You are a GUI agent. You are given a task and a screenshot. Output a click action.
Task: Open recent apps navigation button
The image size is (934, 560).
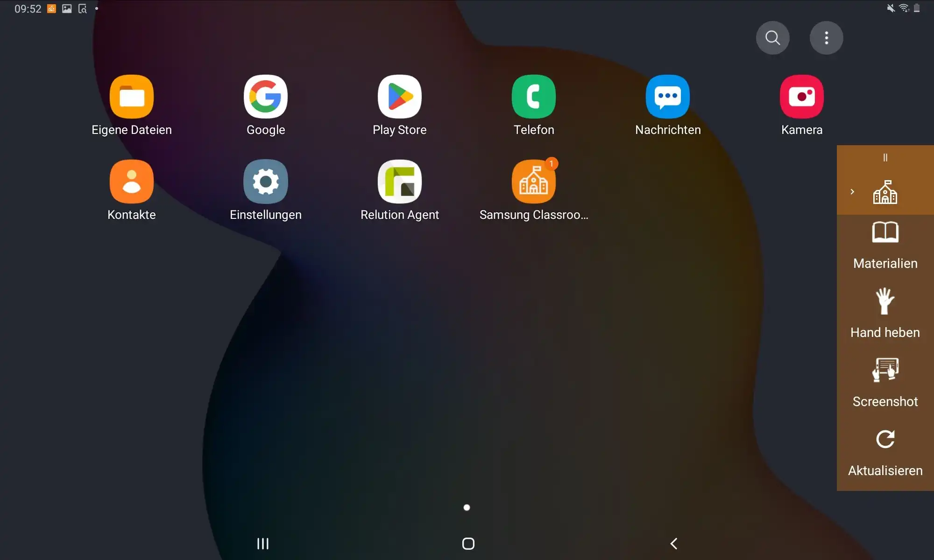[x=263, y=544]
